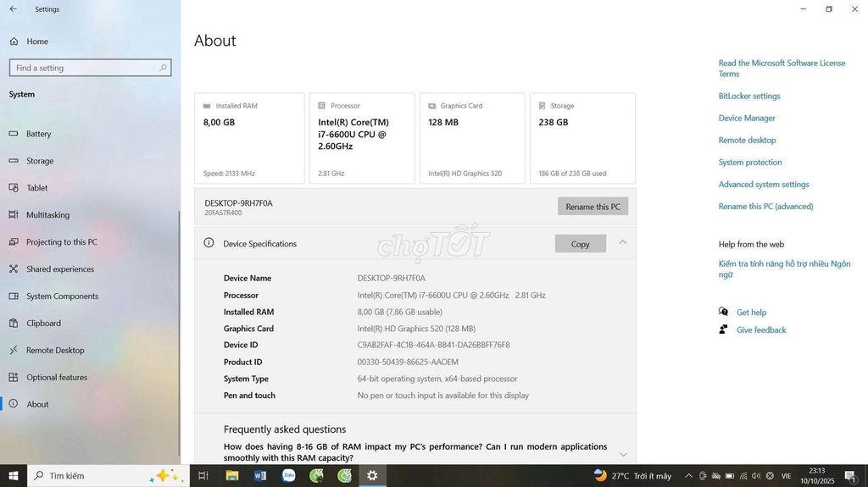The width and height of the screenshot is (868, 487).
Task: Open Word from the taskbar
Action: tap(260, 475)
